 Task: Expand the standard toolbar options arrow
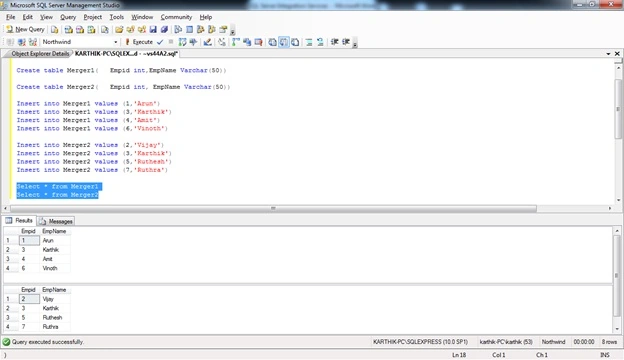click(x=232, y=31)
